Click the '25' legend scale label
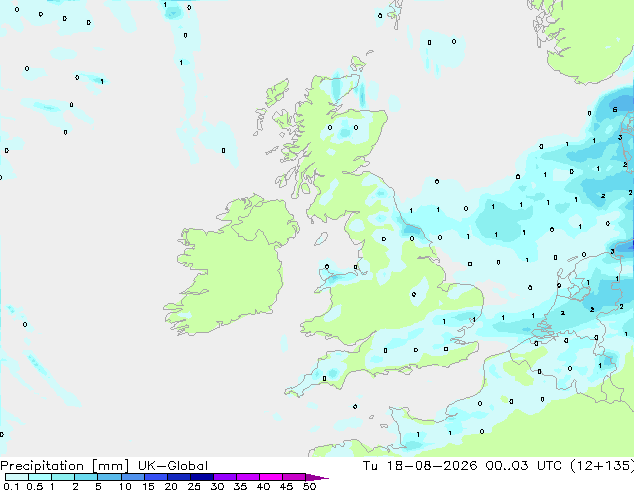 coord(194,486)
